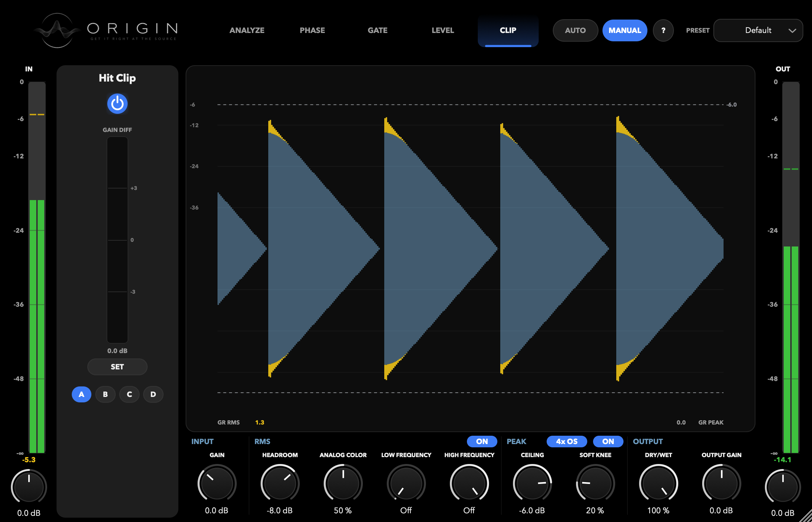812x522 pixels.
Task: Click the gain diff readout 0.0 dB
Action: point(117,351)
